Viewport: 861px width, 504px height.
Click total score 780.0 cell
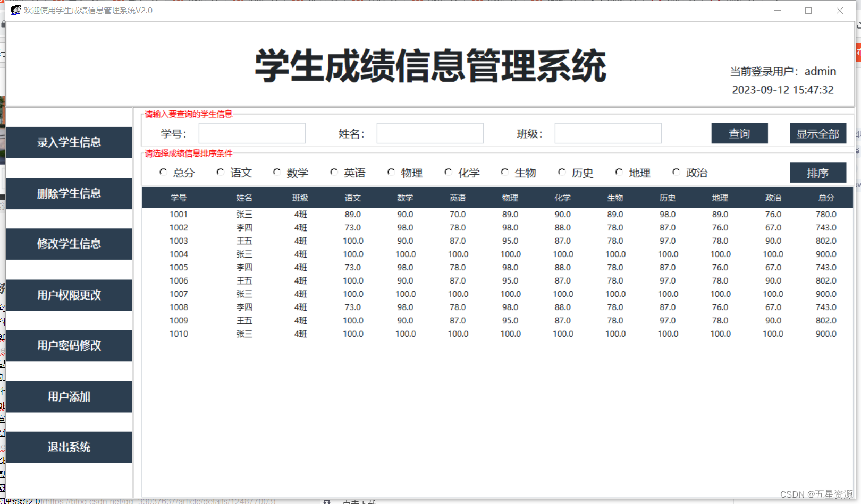pos(826,215)
